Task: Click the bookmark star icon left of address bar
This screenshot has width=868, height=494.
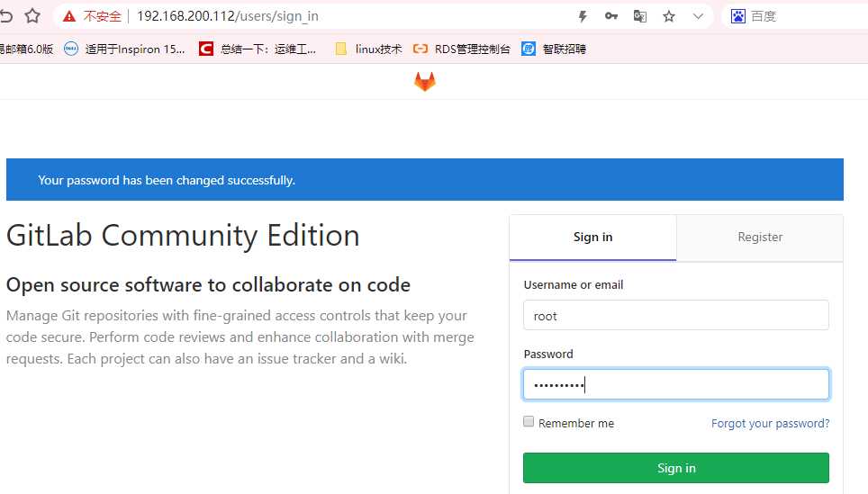Action: [x=32, y=16]
